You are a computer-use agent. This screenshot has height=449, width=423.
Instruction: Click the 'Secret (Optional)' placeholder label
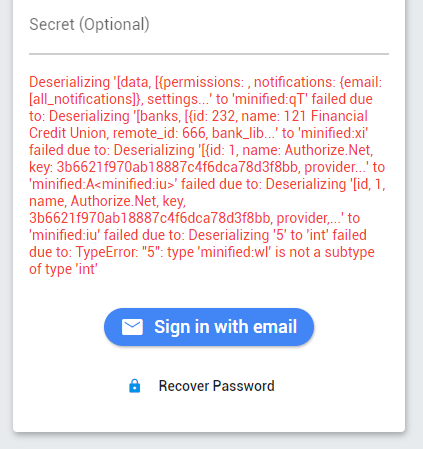(89, 25)
